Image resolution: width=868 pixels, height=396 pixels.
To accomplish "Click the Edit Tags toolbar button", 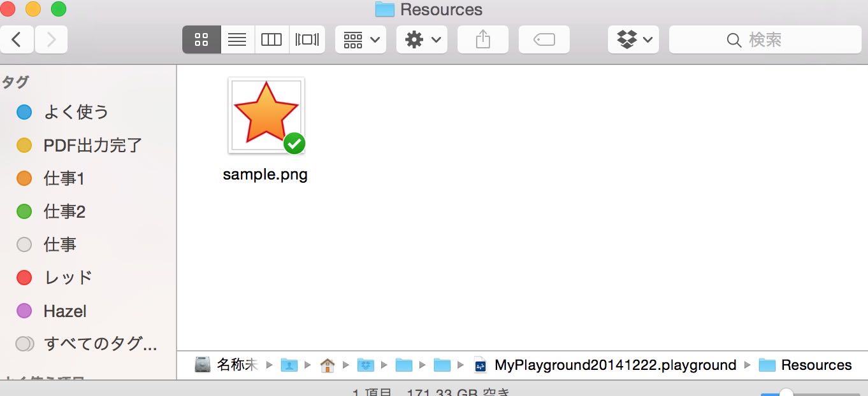I will pyautogui.click(x=544, y=40).
